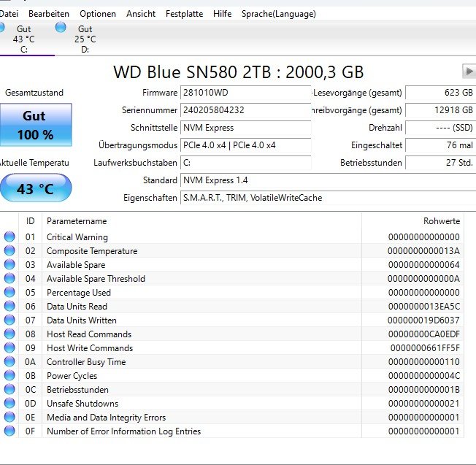This screenshot has width=476, height=465.
Task: Go to next disk with arrow button
Action: pyautogui.click(x=469, y=72)
